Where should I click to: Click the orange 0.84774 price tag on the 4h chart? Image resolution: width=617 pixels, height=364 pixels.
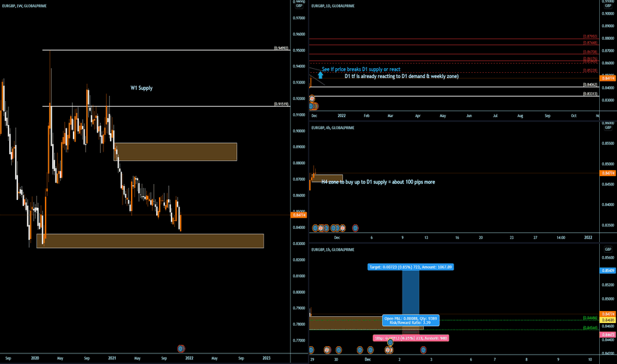pyautogui.click(x=608, y=173)
